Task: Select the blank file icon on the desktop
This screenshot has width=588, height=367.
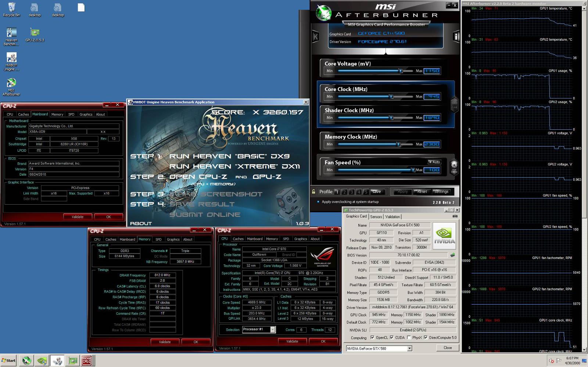Action: pos(81,8)
